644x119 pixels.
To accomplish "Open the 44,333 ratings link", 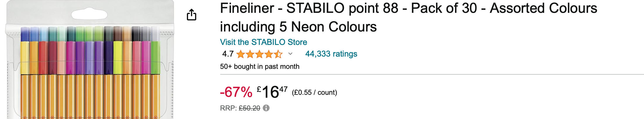I will (x=331, y=54).
